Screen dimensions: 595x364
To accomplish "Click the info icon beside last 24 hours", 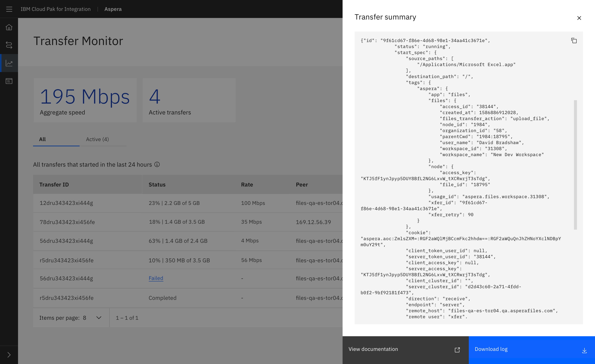I will [x=157, y=165].
